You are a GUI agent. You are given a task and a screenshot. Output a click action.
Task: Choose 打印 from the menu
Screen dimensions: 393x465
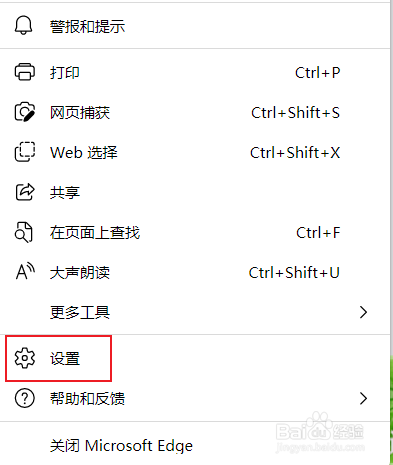(x=195, y=72)
